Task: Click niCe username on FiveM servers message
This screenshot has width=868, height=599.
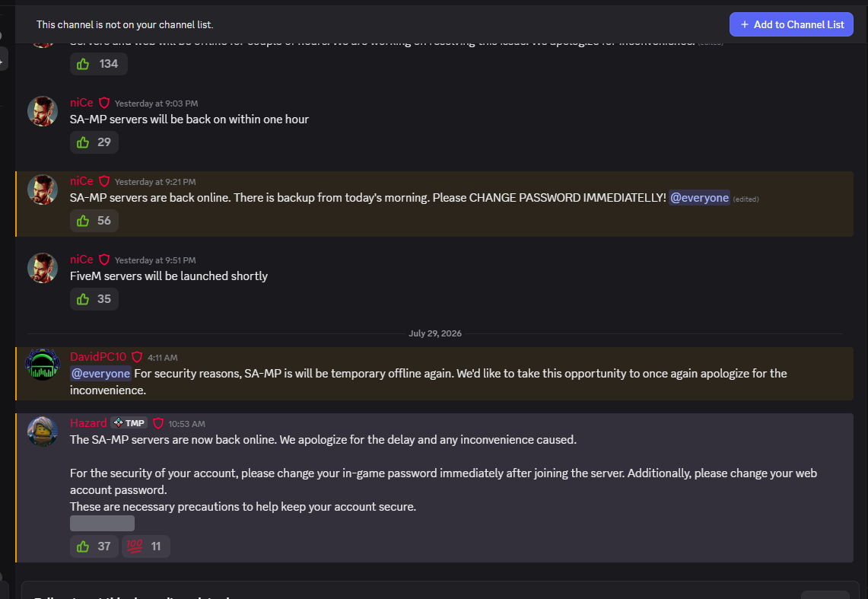Action: click(81, 260)
